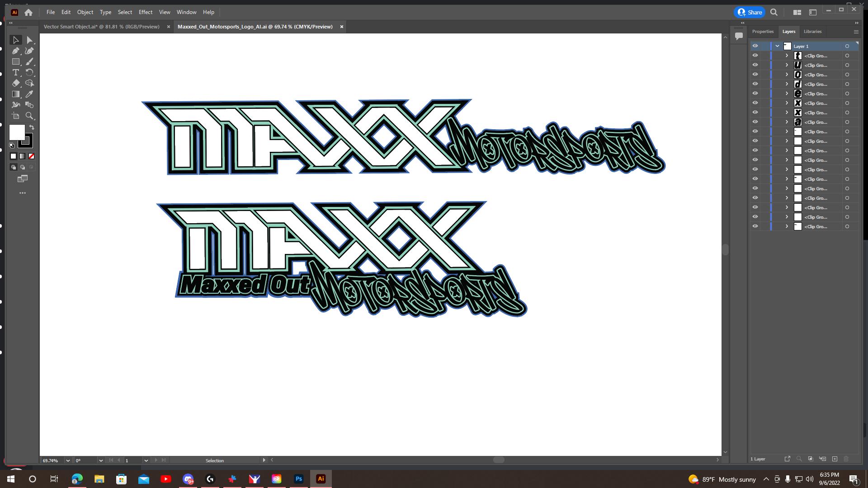This screenshot has height=488, width=868.
Task: Swap fill and stroke colors
Action: point(32,127)
